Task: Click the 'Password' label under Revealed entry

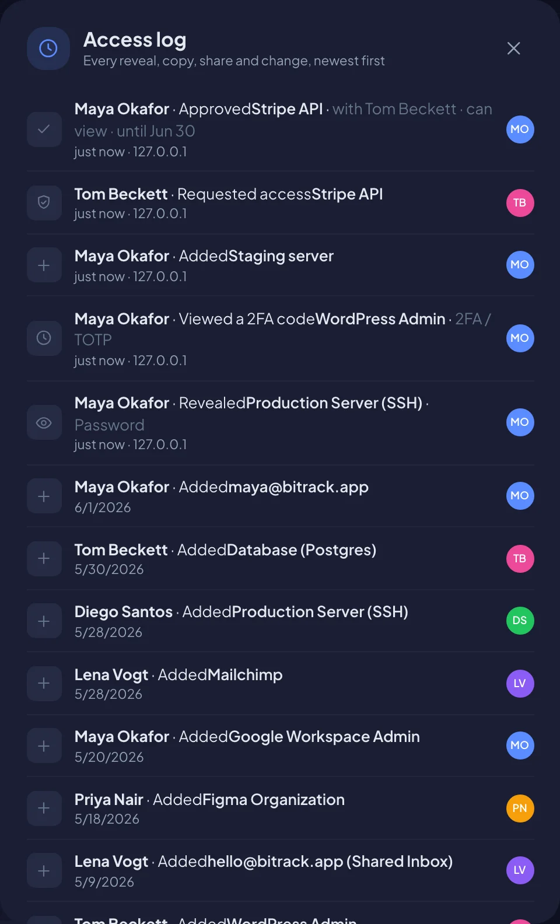Action: click(x=110, y=425)
